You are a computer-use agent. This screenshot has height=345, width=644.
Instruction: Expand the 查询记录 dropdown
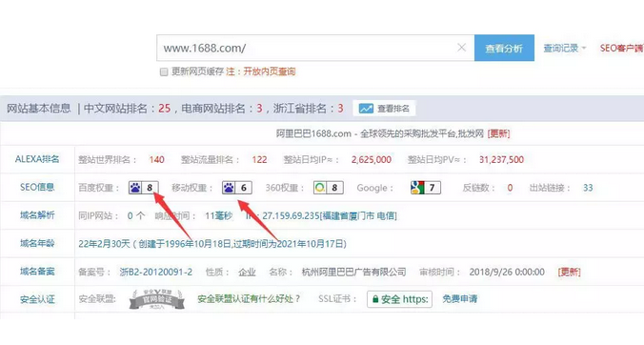(x=565, y=48)
